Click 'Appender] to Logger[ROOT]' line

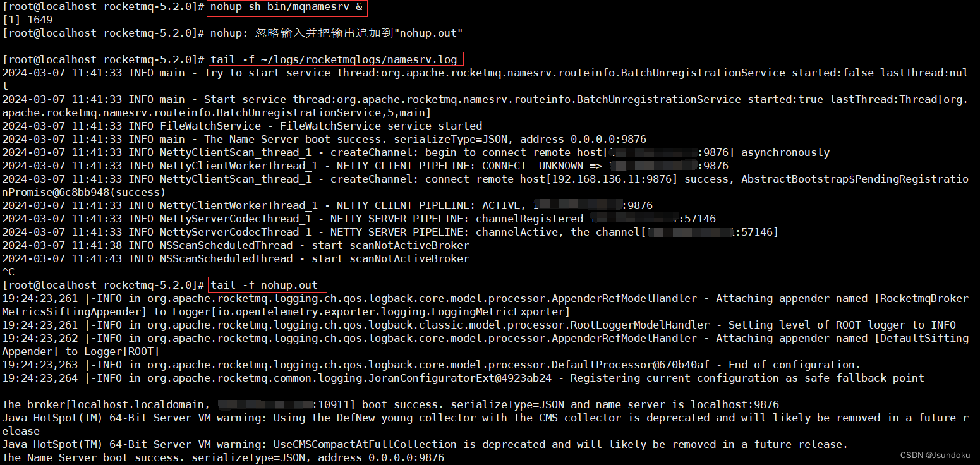81,352
